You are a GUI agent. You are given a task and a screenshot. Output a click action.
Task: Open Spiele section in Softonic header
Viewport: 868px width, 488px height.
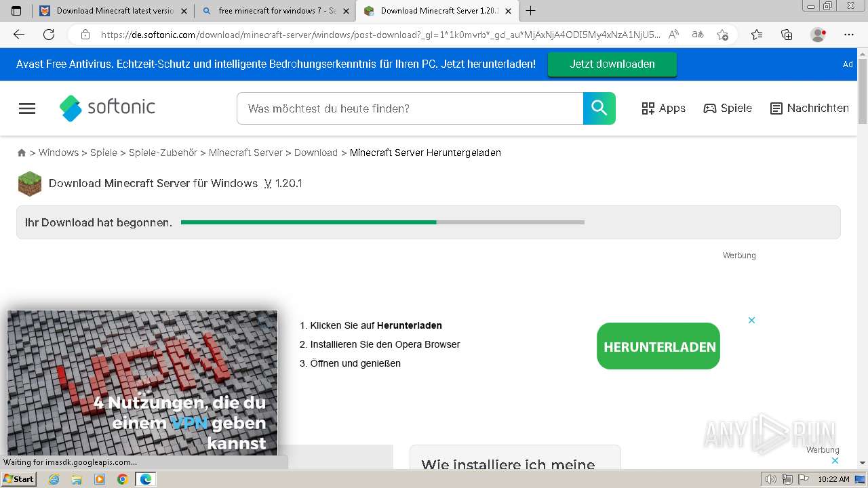tap(728, 108)
